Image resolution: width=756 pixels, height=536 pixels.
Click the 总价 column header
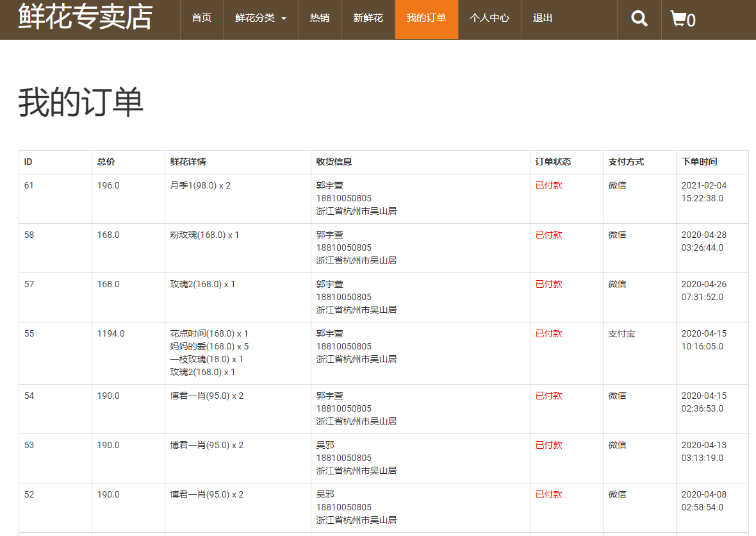pyautogui.click(x=107, y=162)
